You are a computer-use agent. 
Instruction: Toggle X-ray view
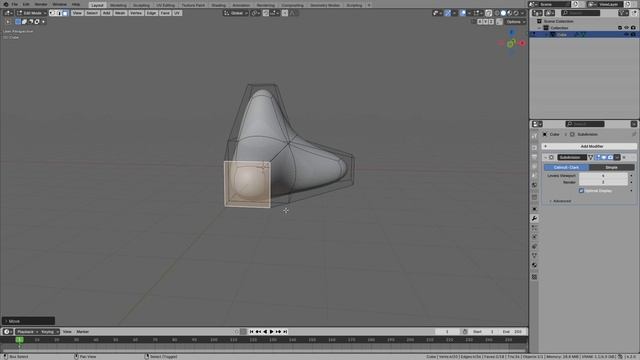[x=489, y=13]
